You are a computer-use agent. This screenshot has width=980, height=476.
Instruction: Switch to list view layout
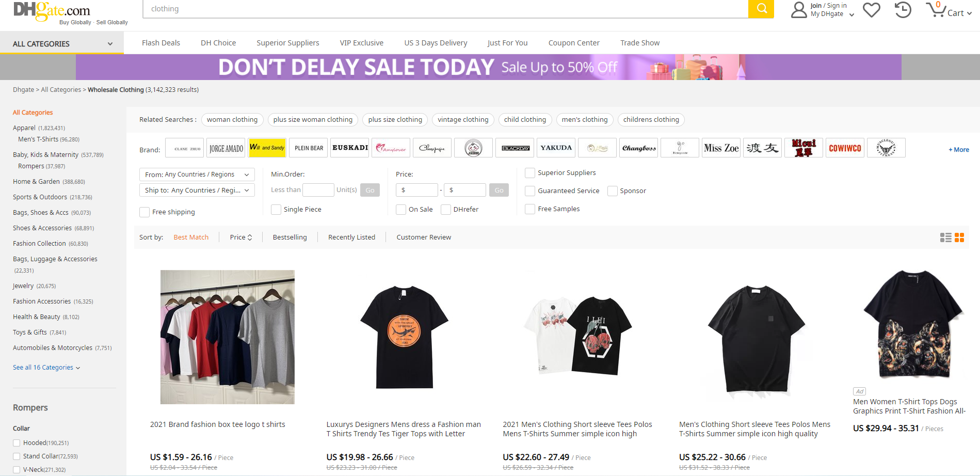tap(945, 237)
